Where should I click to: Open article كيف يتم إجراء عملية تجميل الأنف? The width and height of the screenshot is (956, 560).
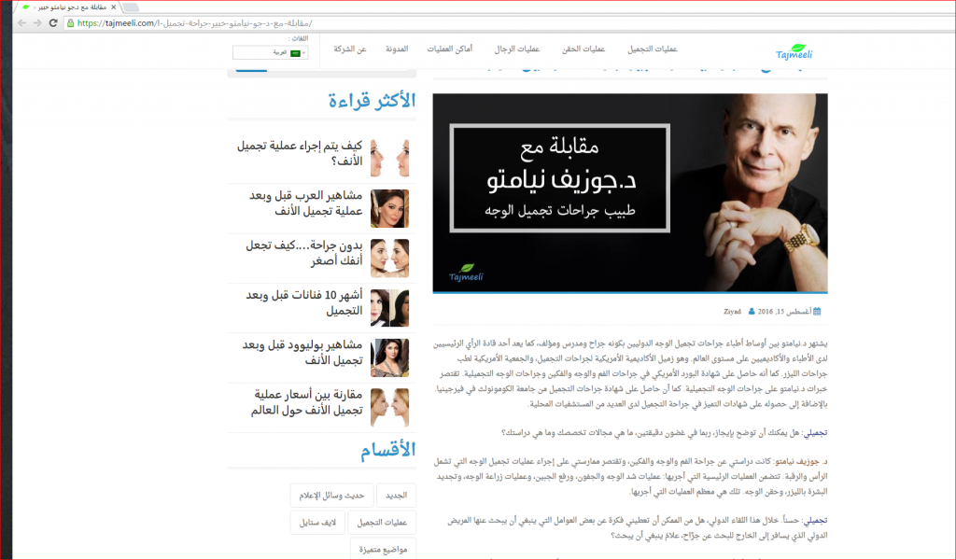(x=300, y=153)
